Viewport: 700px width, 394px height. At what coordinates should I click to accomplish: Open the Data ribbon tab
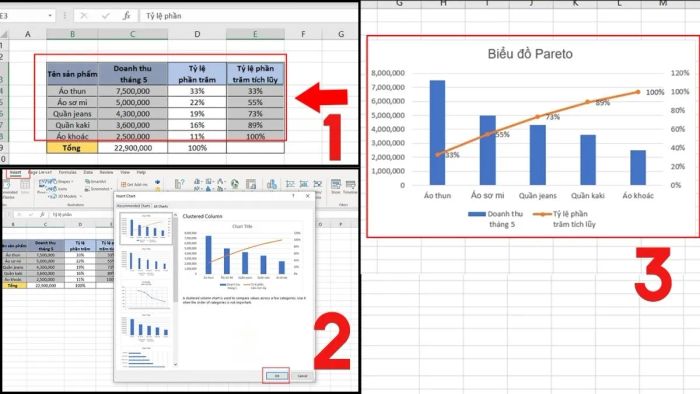pyautogui.click(x=88, y=172)
